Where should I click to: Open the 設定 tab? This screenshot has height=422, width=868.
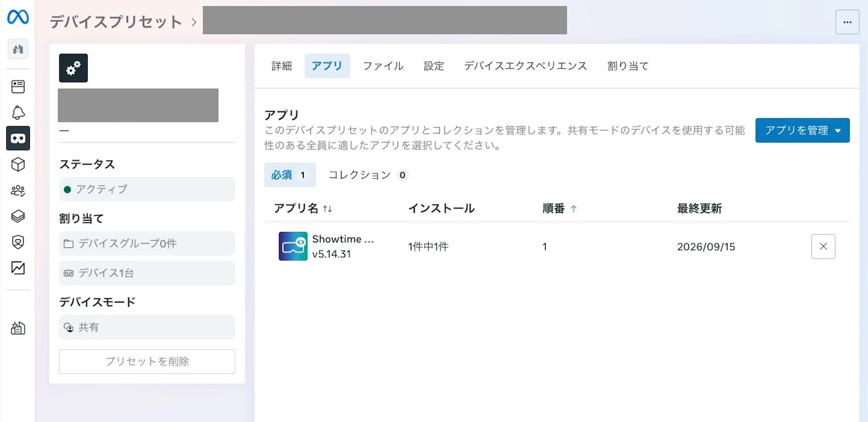click(x=434, y=66)
